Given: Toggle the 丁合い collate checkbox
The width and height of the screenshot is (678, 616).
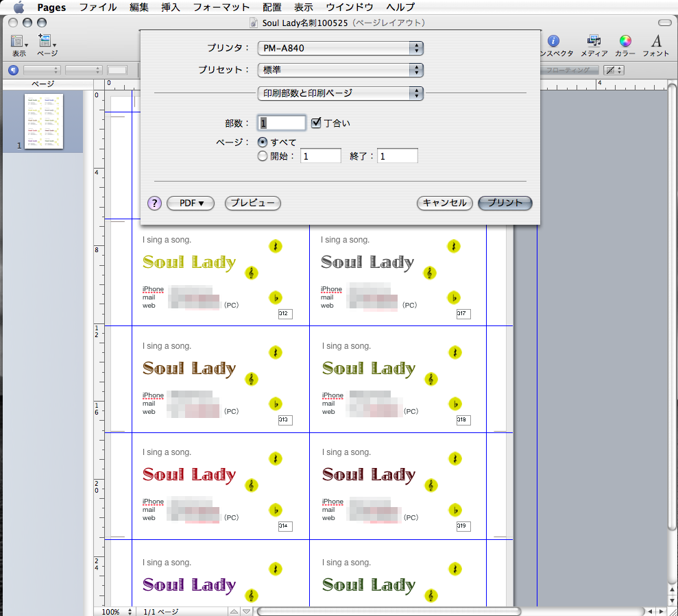Looking at the screenshot, I should click(x=316, y=123).
